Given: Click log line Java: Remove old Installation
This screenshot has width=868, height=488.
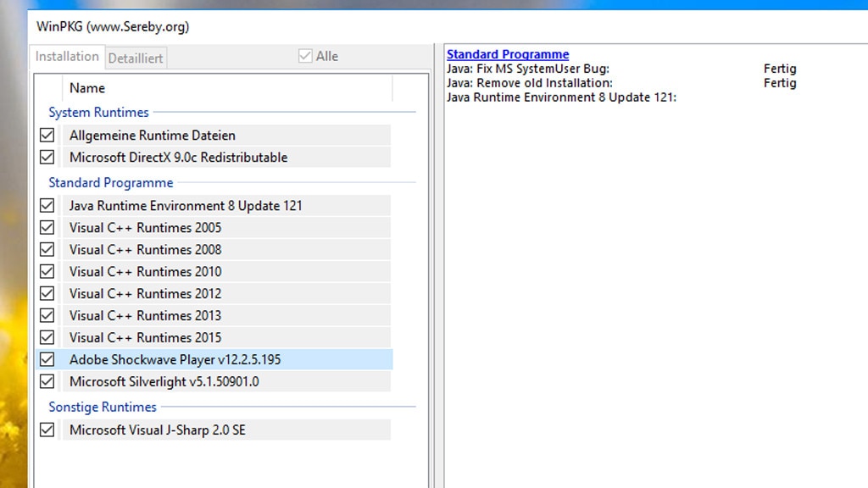Looking at the screenshot, I should click(530, 83).
